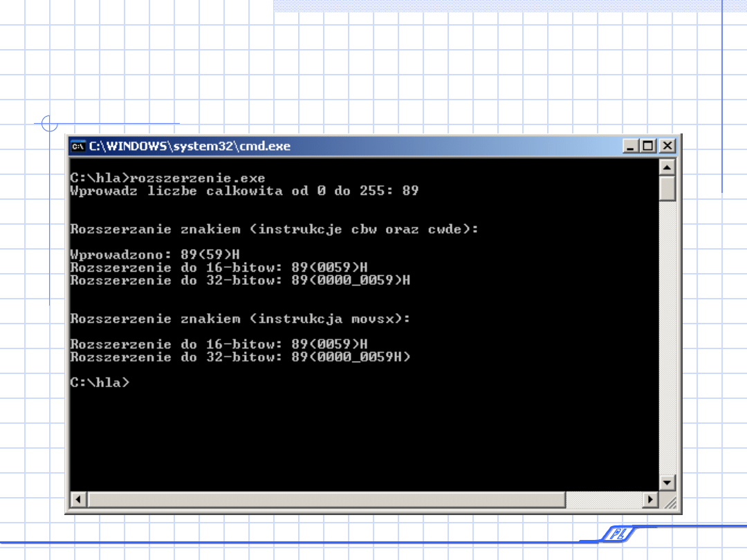
Task: Click the horizontal scrollbar thumb
Action: 326,499
